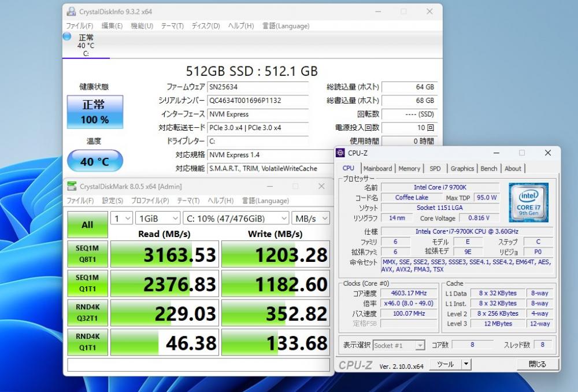Click the total host reads value 64 GB
578x392 pixels.
(x=410, y=87)
